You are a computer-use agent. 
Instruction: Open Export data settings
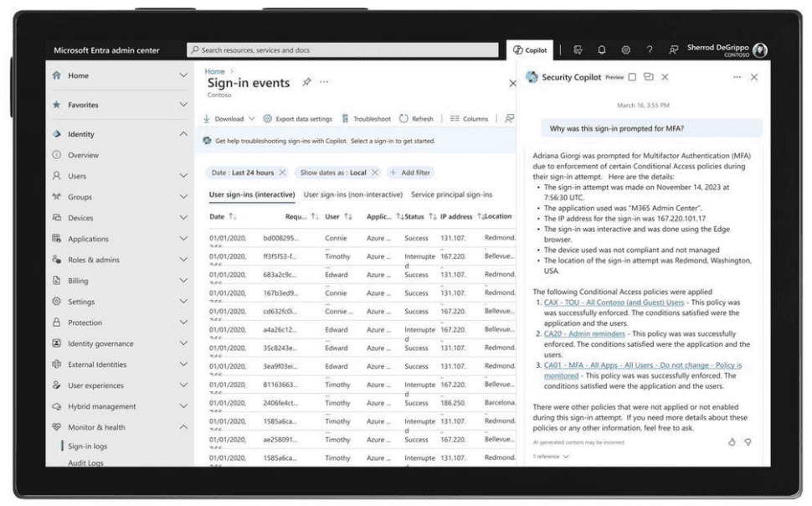[x=298, y=119]
